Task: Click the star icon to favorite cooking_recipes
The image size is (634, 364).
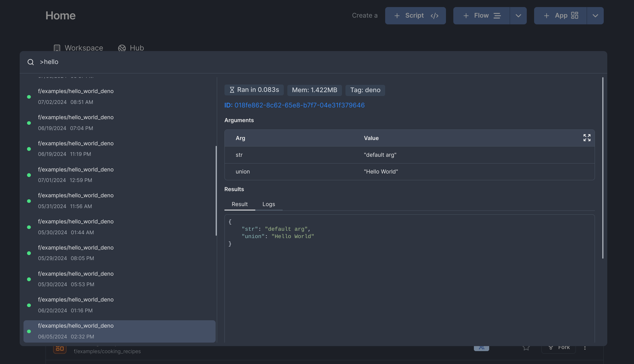Action: pyautogui.click(x=526, y=348)
